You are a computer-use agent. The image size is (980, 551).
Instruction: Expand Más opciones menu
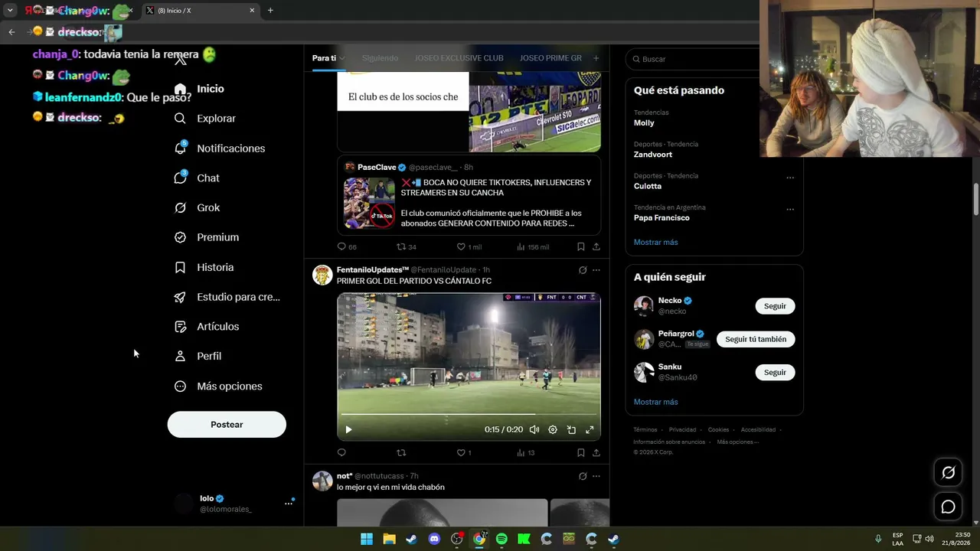tap(218, 386)
